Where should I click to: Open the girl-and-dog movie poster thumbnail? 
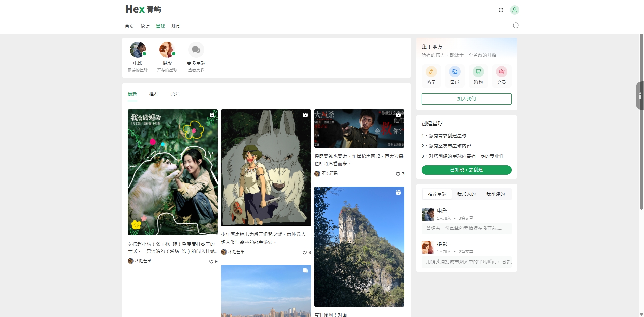(173, 172)
